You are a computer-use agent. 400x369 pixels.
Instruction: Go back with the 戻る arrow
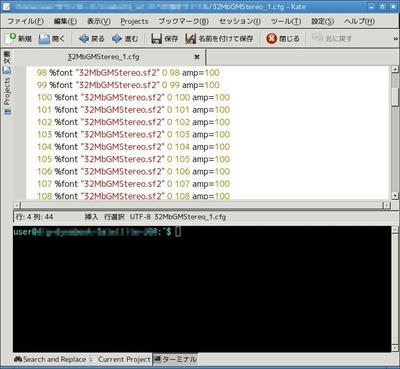pyautogui.click(x=92, y=39)
